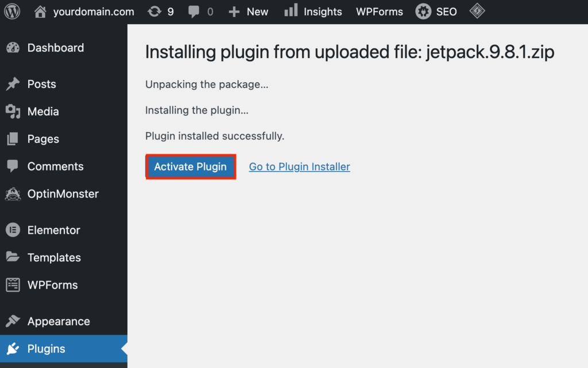588x368 pixels.
Task: Open SEO settings via the gear icon
Action: (423, 11)
